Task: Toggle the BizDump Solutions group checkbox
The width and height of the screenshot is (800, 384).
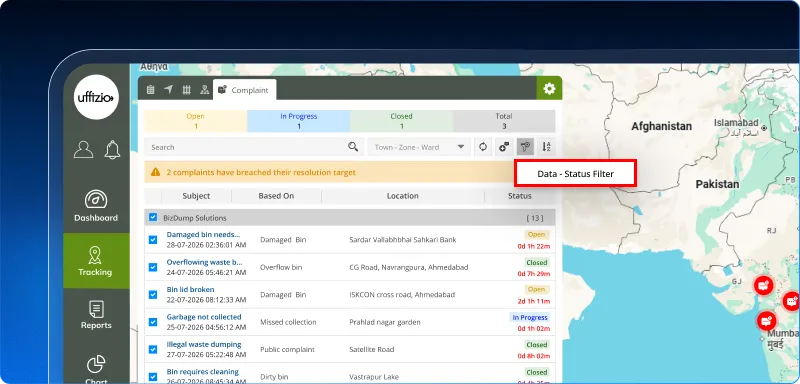Action: [153, 217]
